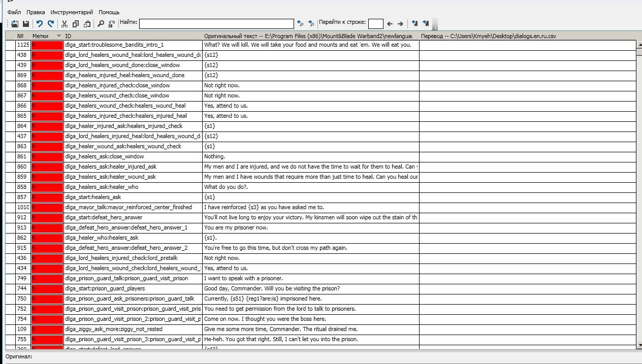Click the right arrow beside go-to-line field
Image resolution: width=642 pixels, height=364 pixels.
tap(400, 23)
